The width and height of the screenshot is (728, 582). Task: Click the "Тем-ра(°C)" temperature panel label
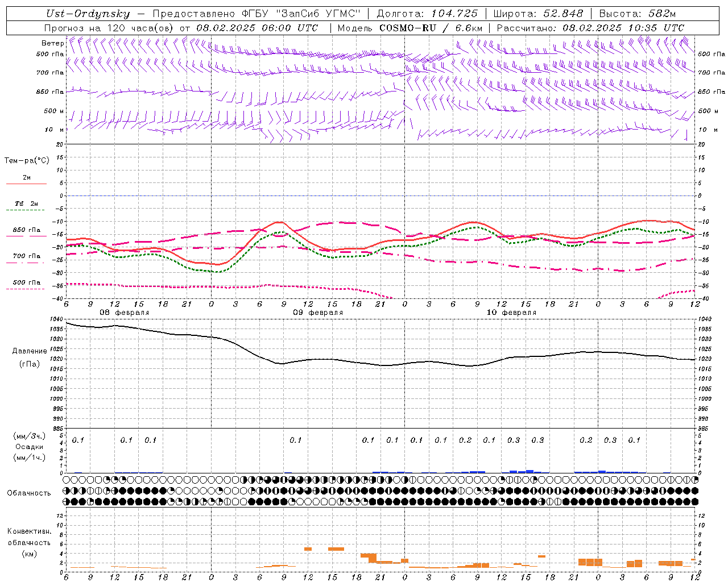(27, 161)
